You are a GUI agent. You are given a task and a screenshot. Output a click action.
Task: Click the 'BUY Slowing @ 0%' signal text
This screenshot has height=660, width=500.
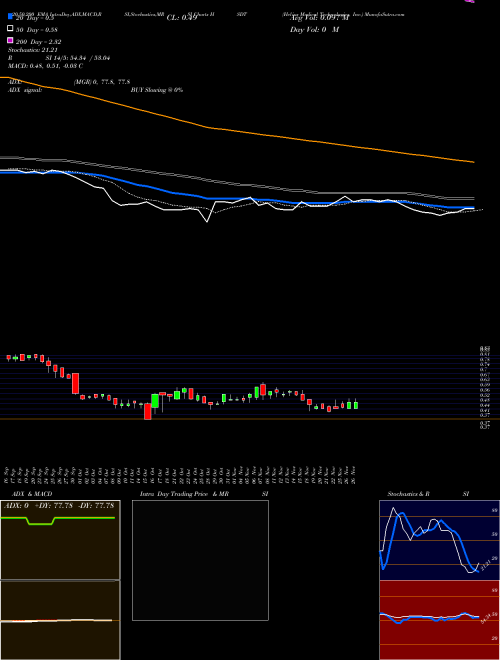(157, 90)
